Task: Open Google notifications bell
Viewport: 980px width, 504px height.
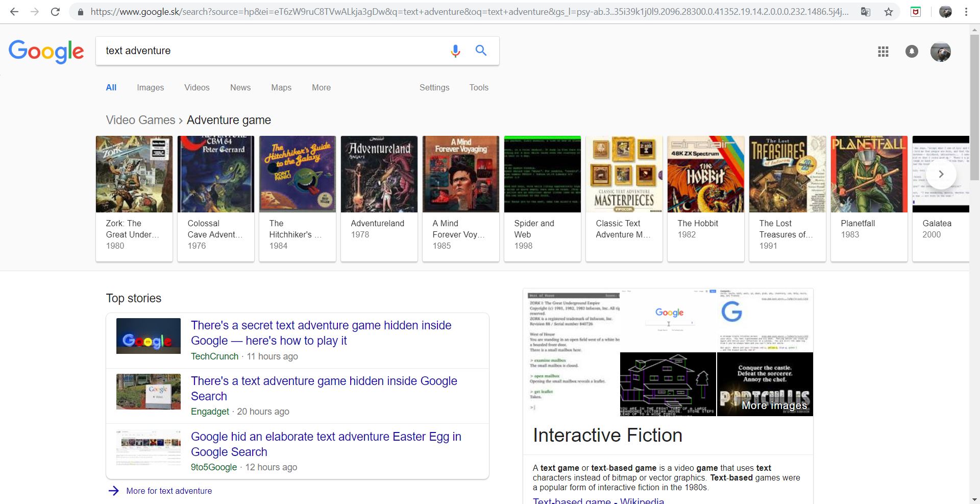Action: coord(912,52)
